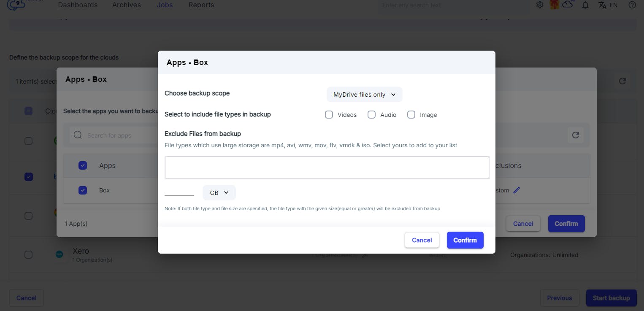644x311 pixels.
Task: Click Cancel in the app selection dialog
Action: tap(523, 224)
